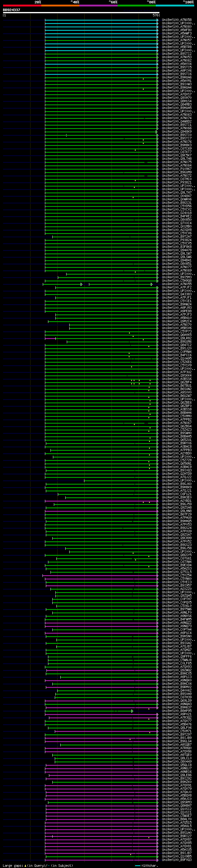Select the UniRef100_B9SWH0 label
This screenshot has width=197, height=868.
(177, 433)
